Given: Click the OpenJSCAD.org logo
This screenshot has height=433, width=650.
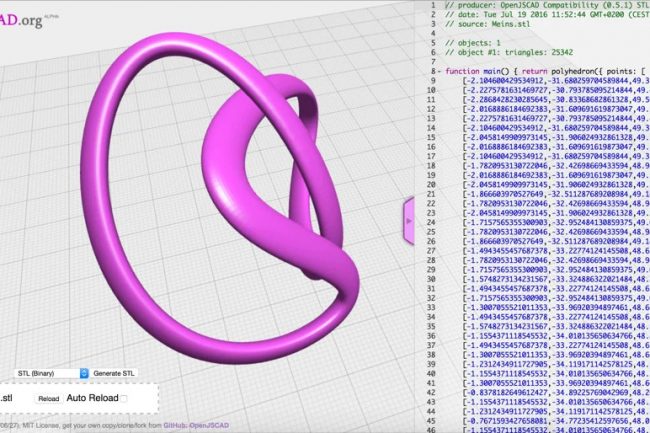Looking at the screenshot, I should tap(28, 16).
